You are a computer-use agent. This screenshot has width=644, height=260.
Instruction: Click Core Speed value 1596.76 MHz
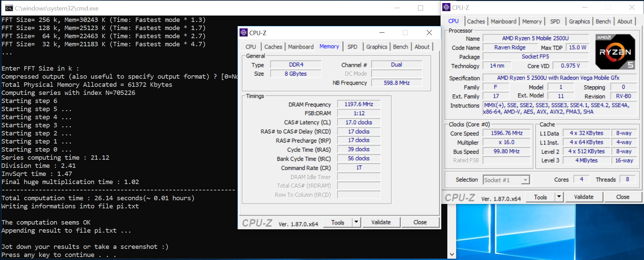pos(506,133)
